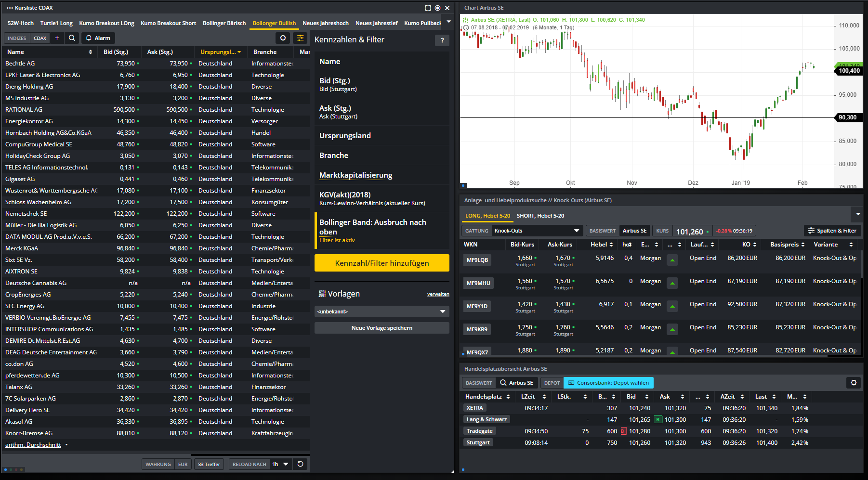Click the reload icon in the list footer

(300, 464)
